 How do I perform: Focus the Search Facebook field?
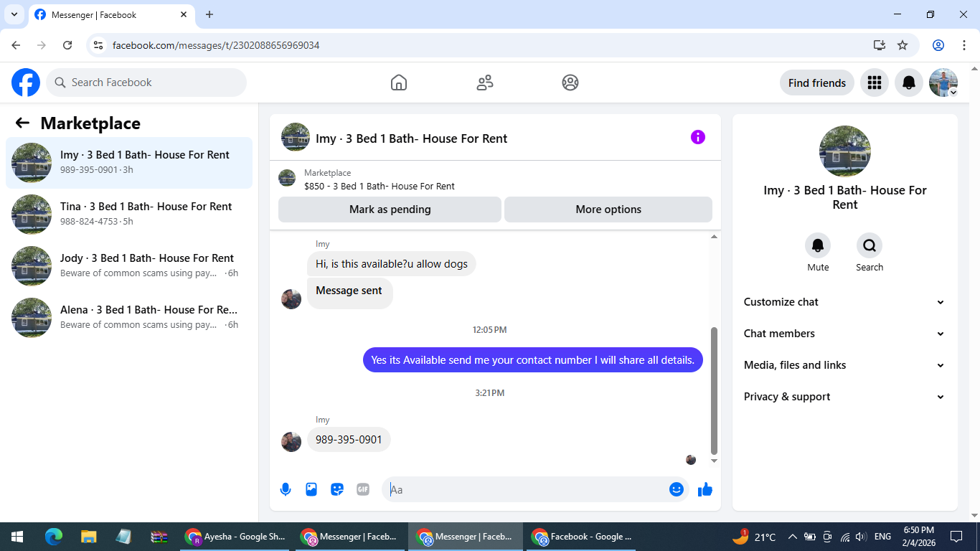[x=146, y=83]
